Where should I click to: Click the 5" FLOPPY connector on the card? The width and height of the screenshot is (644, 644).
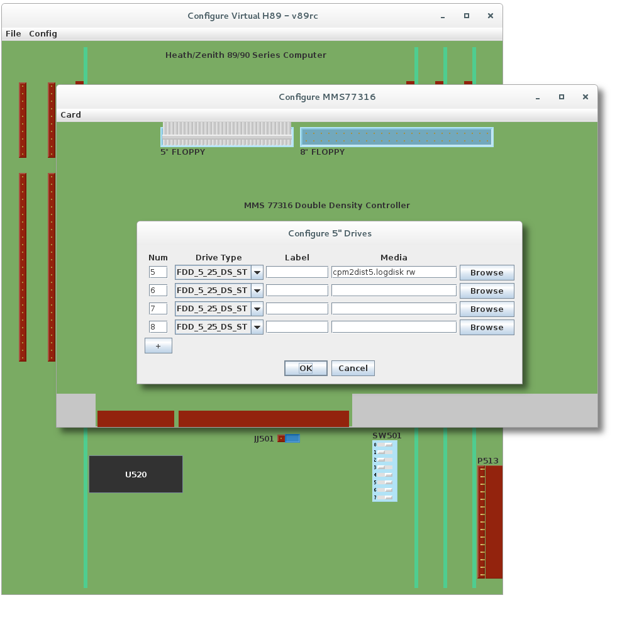point(226,135)
